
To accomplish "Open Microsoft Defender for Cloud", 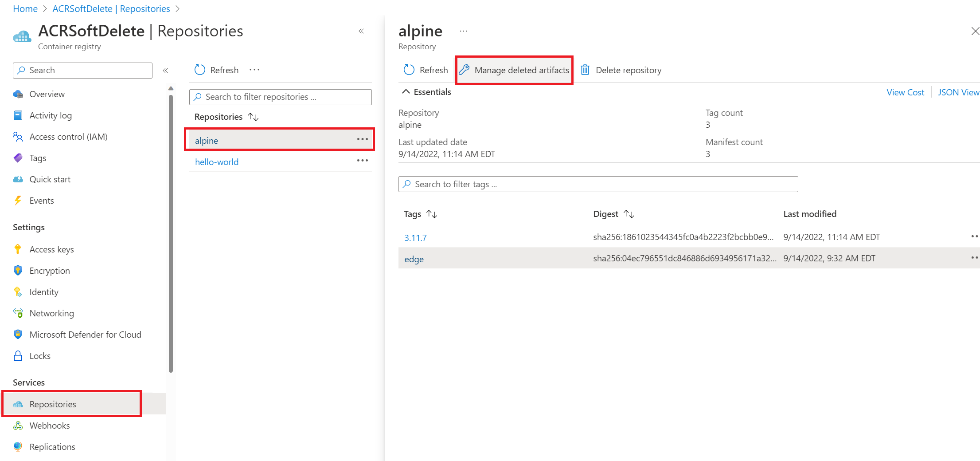I will 85,335.
